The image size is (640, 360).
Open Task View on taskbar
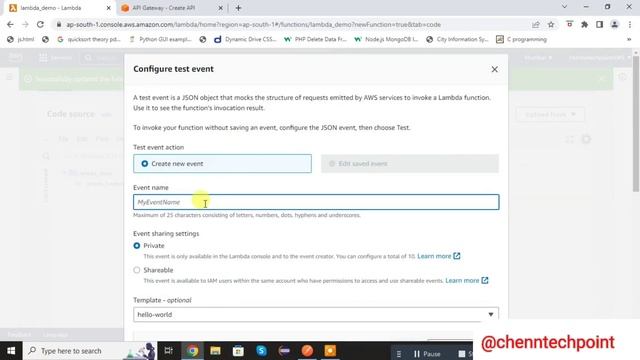[168, 351]
